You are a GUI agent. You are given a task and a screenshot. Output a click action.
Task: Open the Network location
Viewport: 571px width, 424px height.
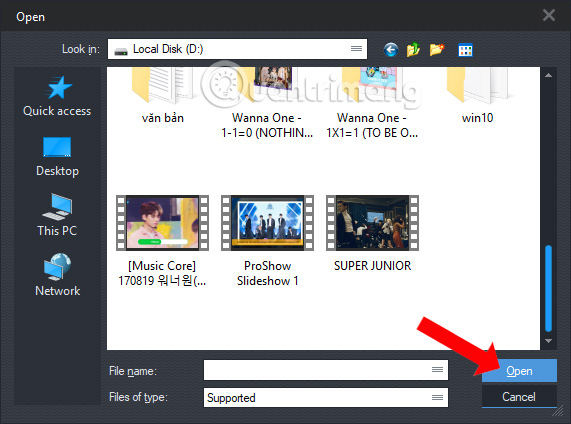[x=57, y=275]
